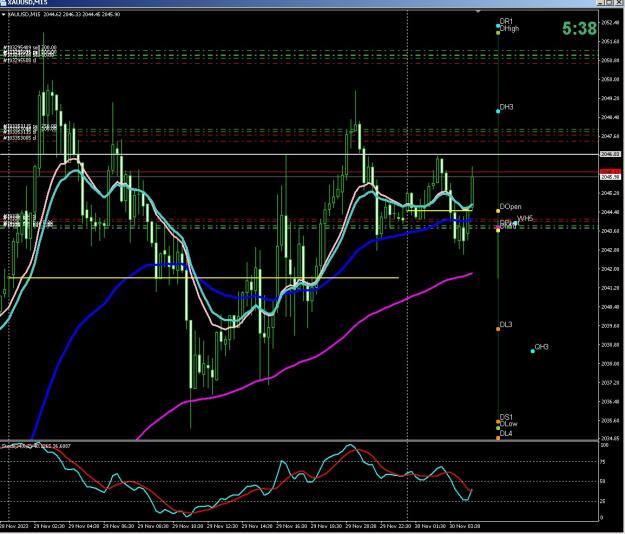Select the WH5 level marker
Screen dimensions: 625x534
(x=516, y=223)
